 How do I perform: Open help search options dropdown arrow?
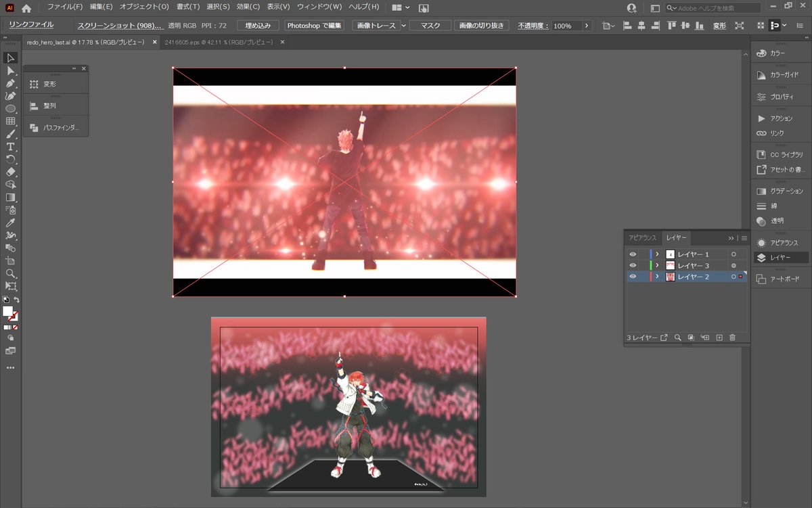673,8
